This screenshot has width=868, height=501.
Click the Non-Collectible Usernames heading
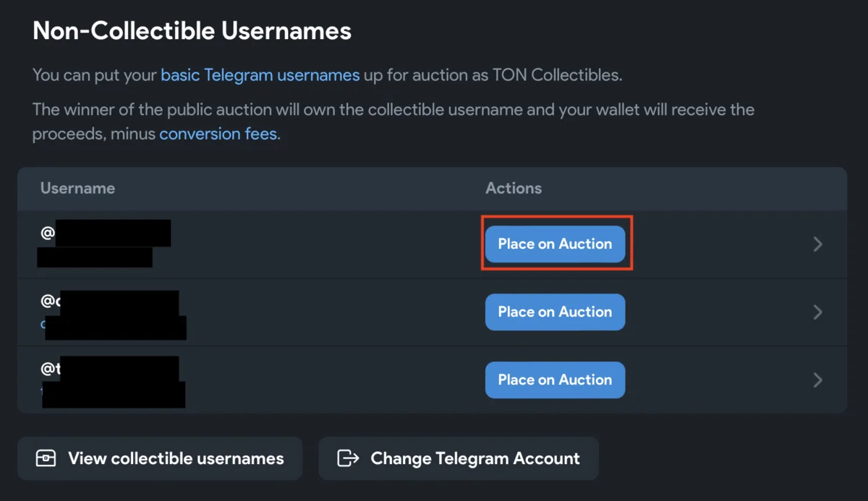192,31
